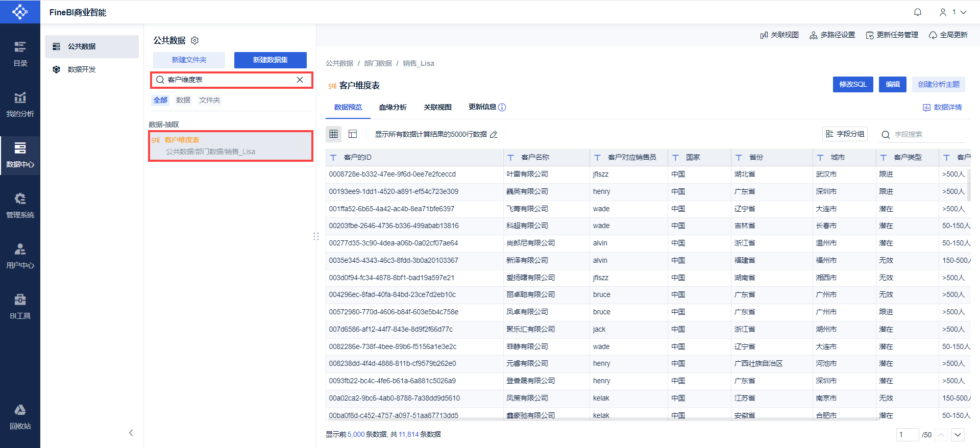Click 创建分析主题 button
The width and height of the screenshot is (980, 448).
(939, 84)
